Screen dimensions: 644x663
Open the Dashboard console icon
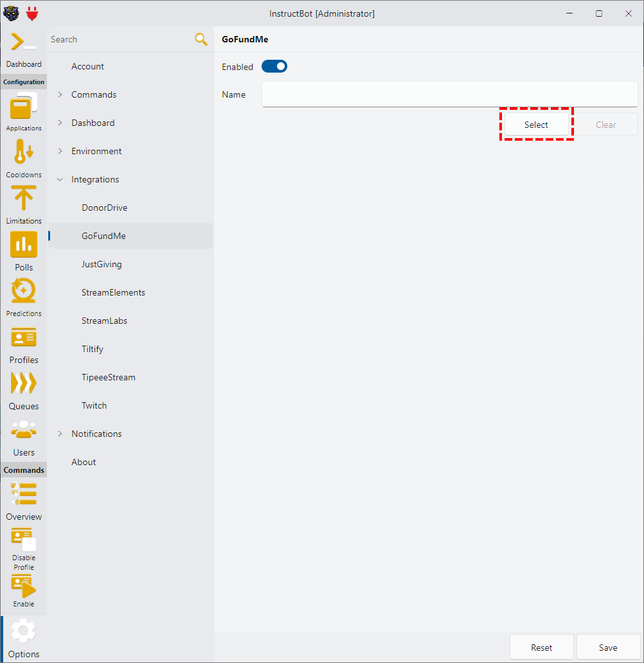pyautogui.click(x=23, y=41)
